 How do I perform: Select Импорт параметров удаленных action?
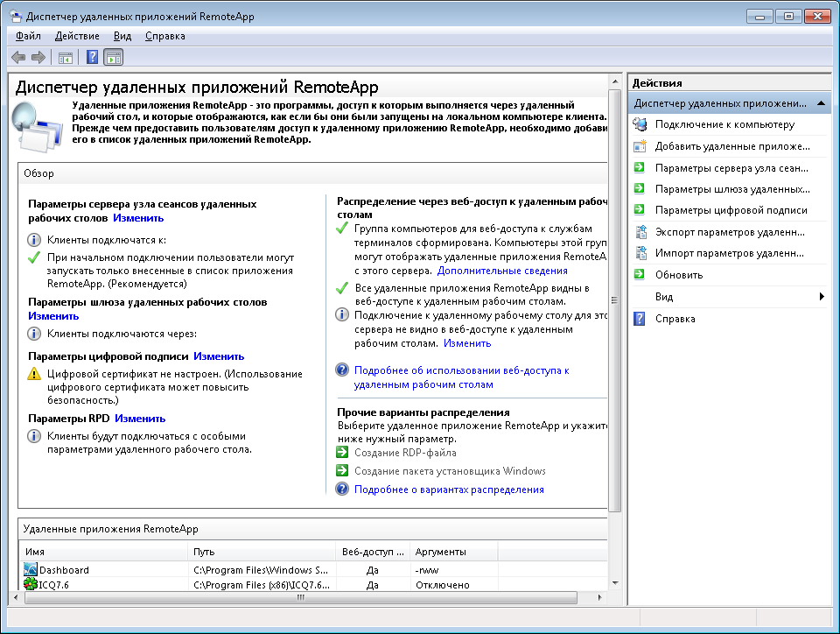click(729, 253)
